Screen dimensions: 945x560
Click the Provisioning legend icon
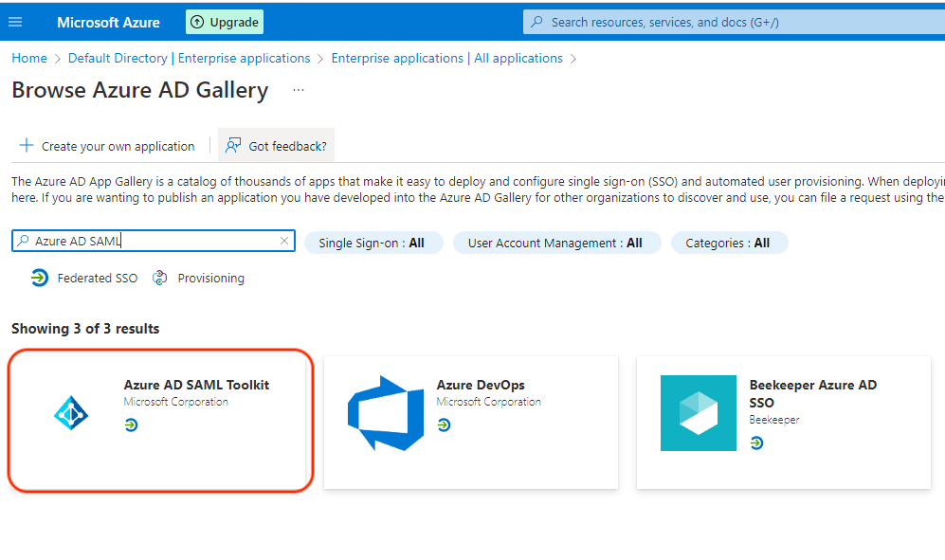(x=160, y=278)
